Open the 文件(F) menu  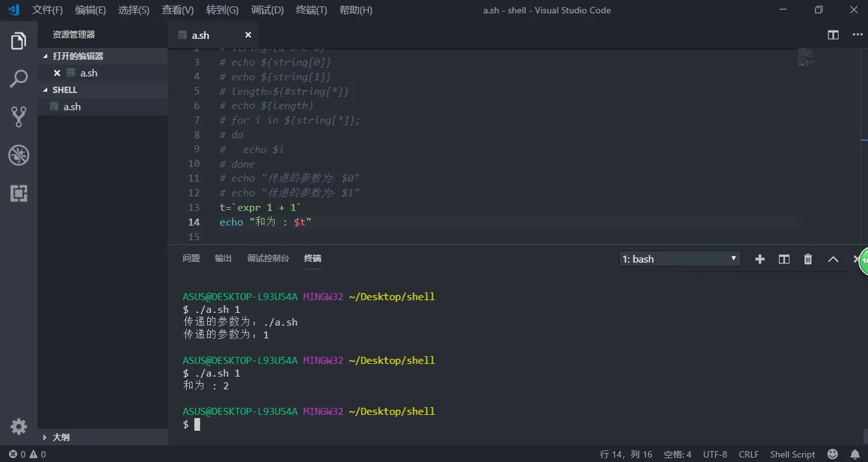tap(48, 10)
